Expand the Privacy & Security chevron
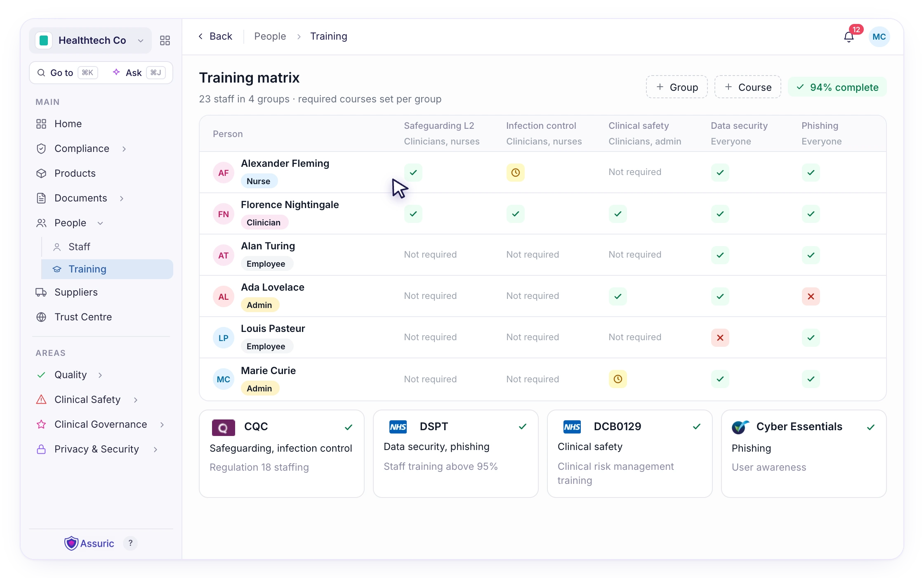The width and height of the screenshot is (924, 578). pyautogui.click(x=155, y=449)
